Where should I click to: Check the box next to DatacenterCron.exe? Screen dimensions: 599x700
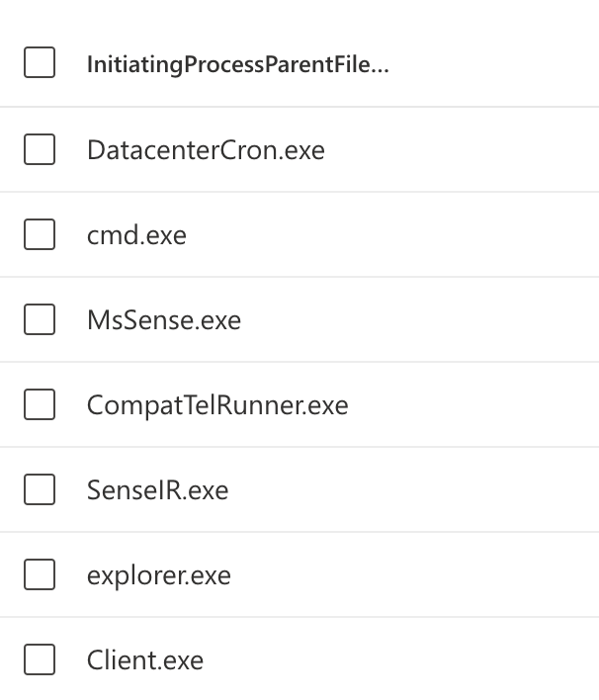[40, 150]
